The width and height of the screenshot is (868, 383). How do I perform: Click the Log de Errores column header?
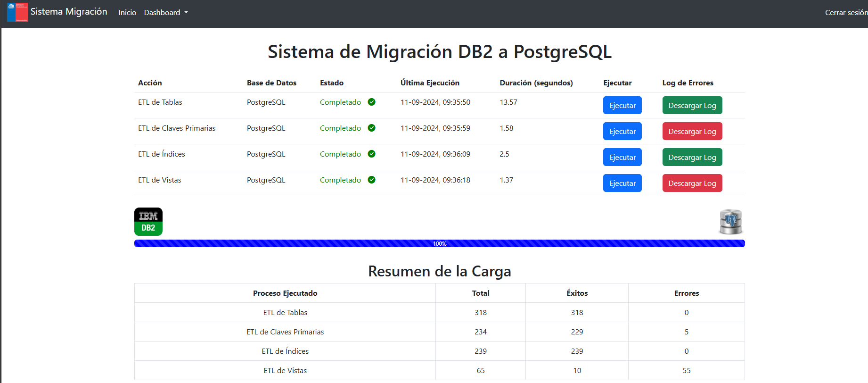pyautogui.click(x=688, y=83)
